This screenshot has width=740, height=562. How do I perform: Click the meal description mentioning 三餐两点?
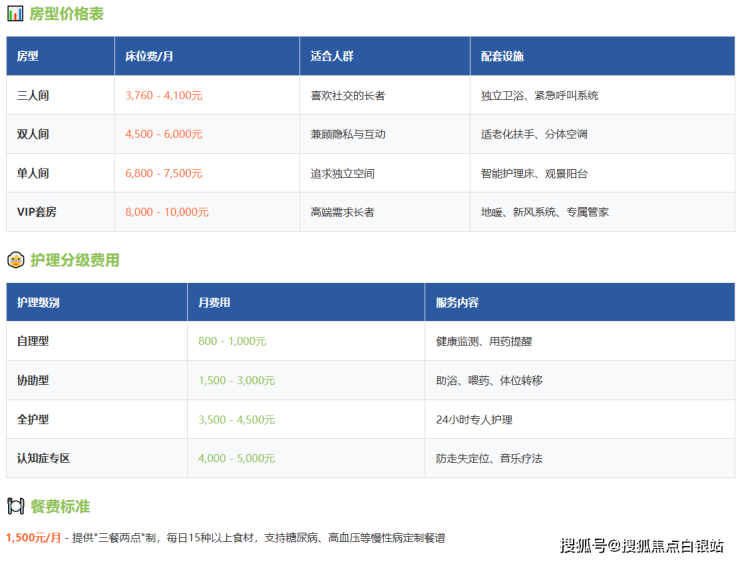(259, 538)
